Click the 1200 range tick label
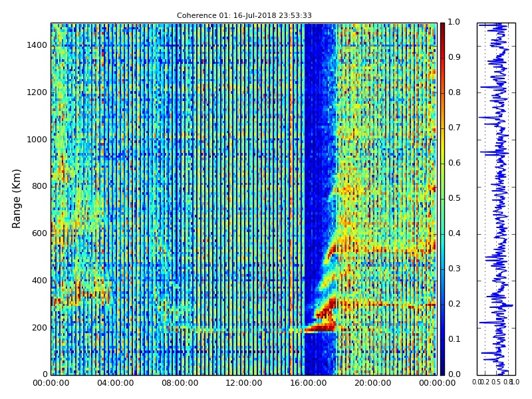The height and width of the screenshot is (399, 532). tap(37, 92)
